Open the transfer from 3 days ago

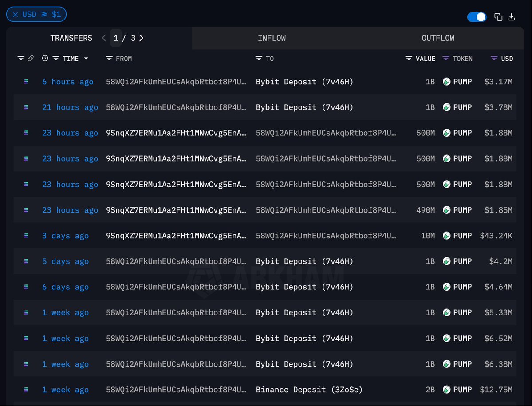tap(65, 236)
